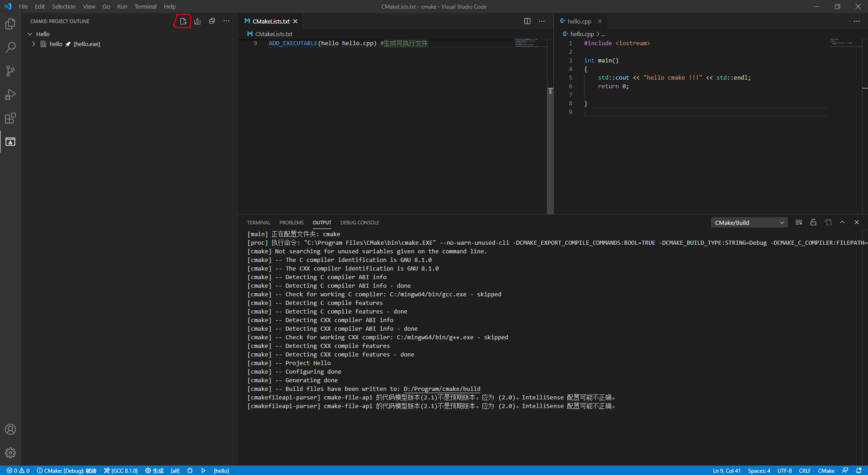Clear the Output panel contents

click(798, 222)
